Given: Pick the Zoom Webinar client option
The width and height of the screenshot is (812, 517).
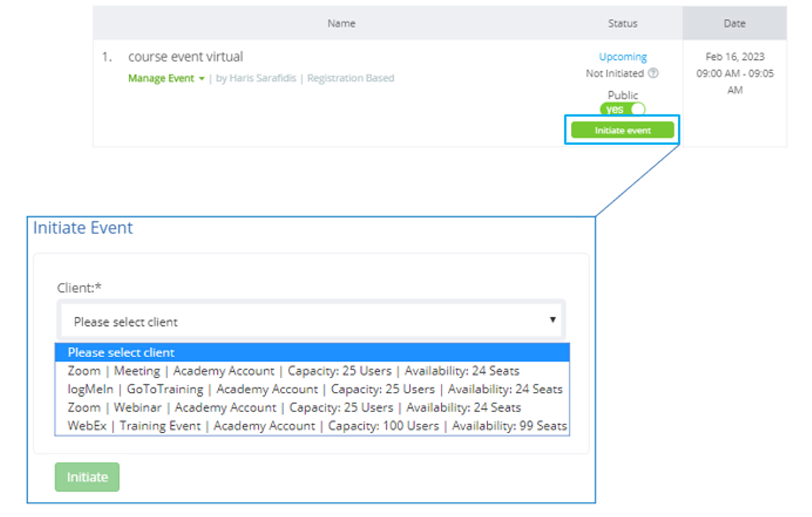Looking at the screenshot, I should point(294,407).
